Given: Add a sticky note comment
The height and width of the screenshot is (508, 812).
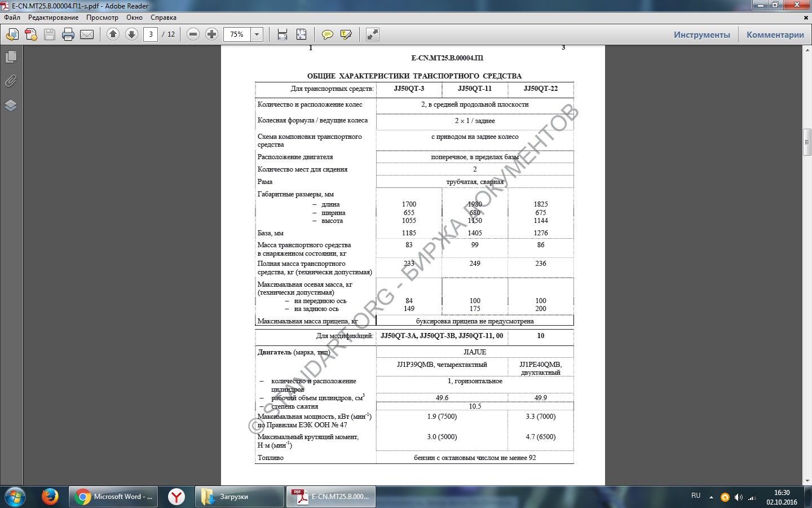Looking at the screenshot, I should point(327,34).
